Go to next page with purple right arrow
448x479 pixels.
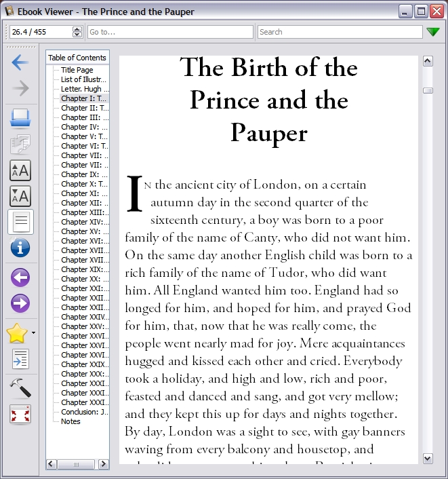(20, 303)
